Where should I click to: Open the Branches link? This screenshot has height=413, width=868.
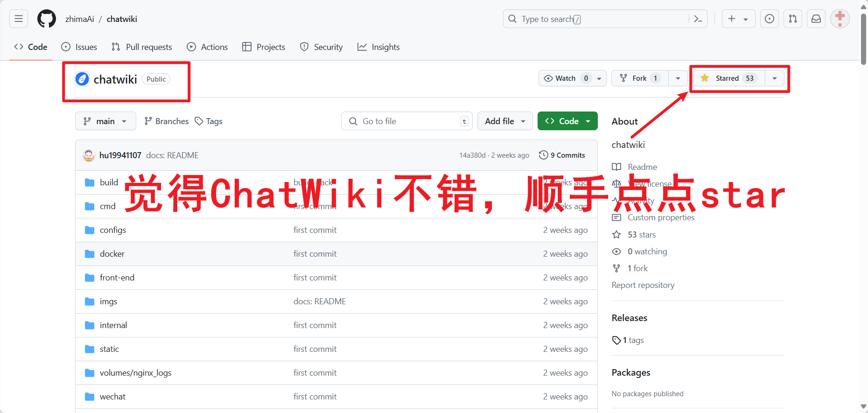coord(167,121)
